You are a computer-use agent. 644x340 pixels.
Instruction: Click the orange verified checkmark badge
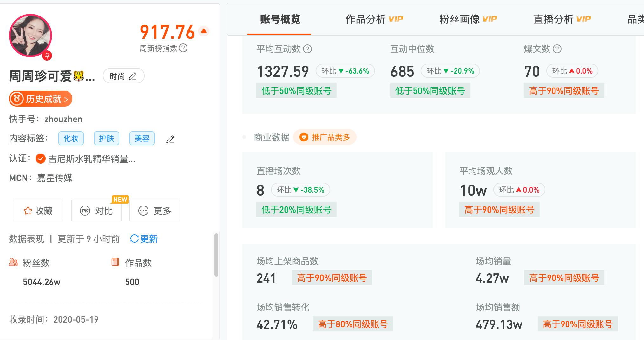pyautogui.click(x=41, y=159)
